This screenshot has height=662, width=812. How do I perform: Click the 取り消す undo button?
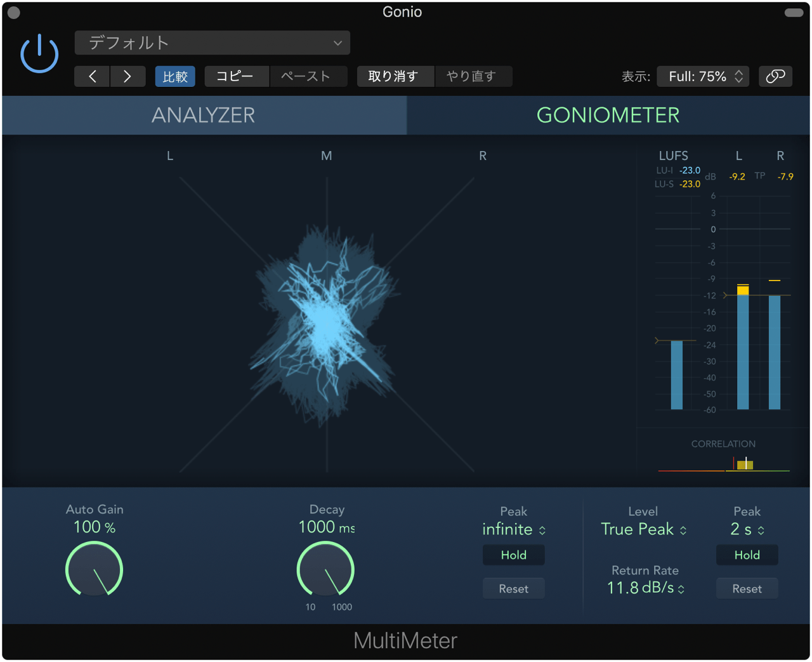[x=395, y=76]
